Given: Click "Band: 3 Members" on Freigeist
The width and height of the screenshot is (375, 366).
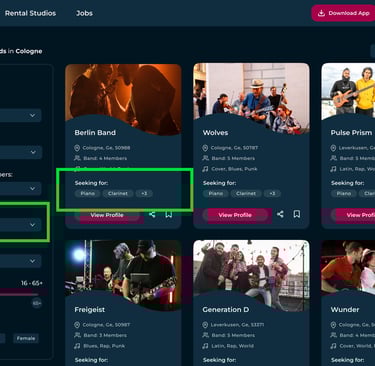Looking at the screenshot, I should pos(105,335).
